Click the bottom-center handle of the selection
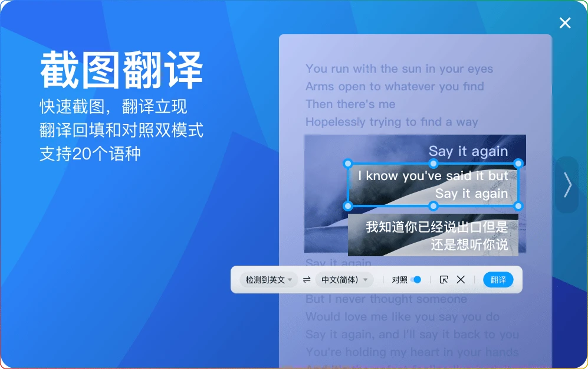 pos(433,207)
